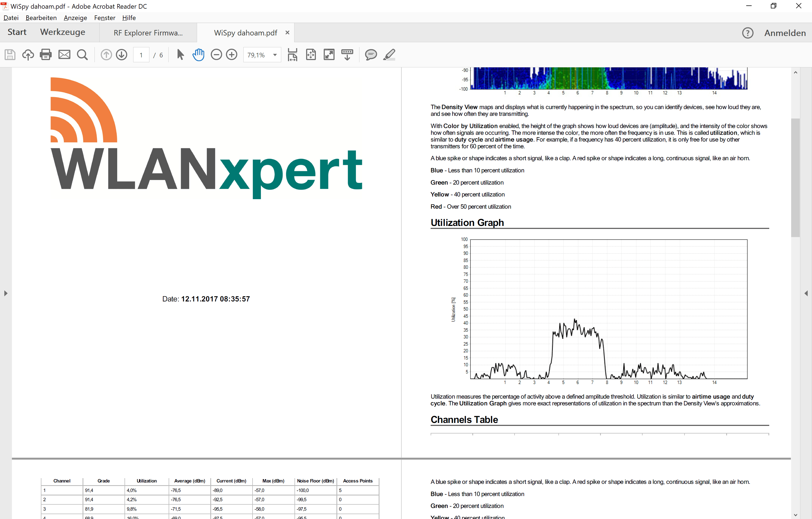Open the help question mark
Image resolution: width=812 pixels, height=519 pixels.
tap(748, 33)
